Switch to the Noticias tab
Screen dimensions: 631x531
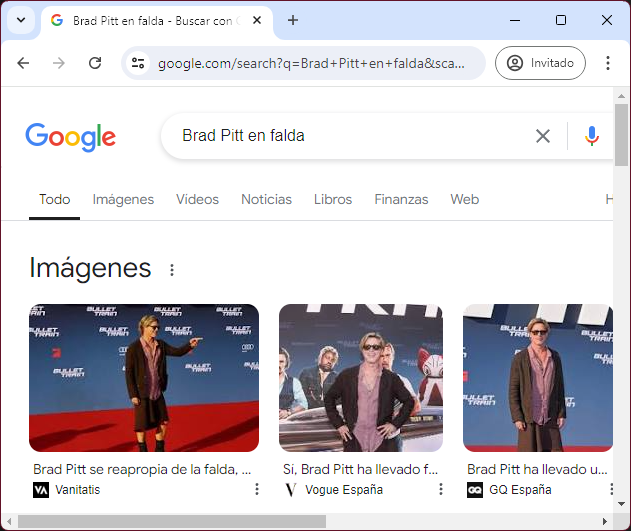tap(266, 199)
